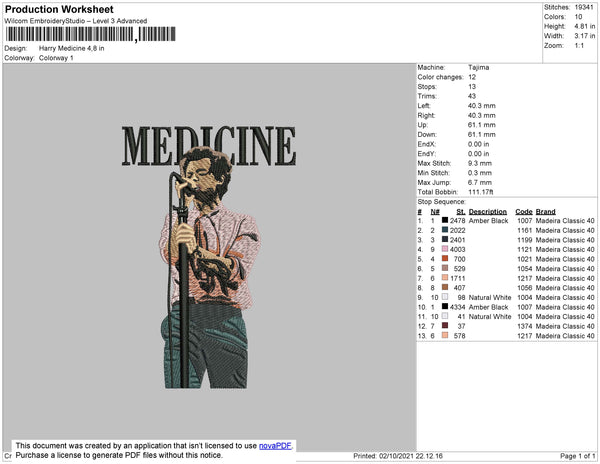This screenshot has width=600, height=464.
Task: Select the navy swatch beside 2401 stitches
Action: point(445,239)
